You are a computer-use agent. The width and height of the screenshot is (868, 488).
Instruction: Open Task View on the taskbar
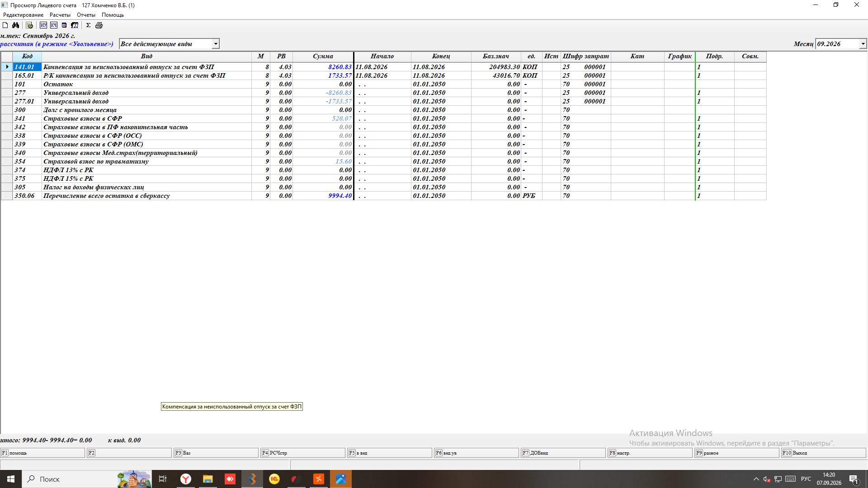163,479
